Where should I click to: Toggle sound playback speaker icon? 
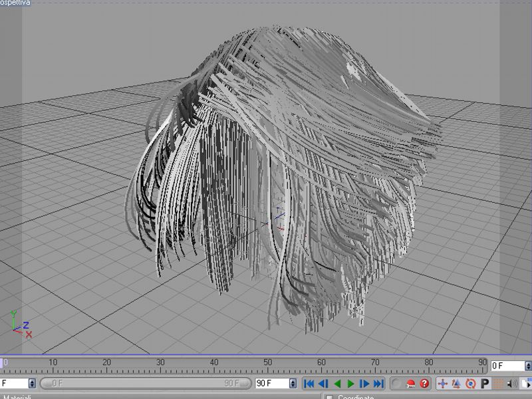point(511,384)
